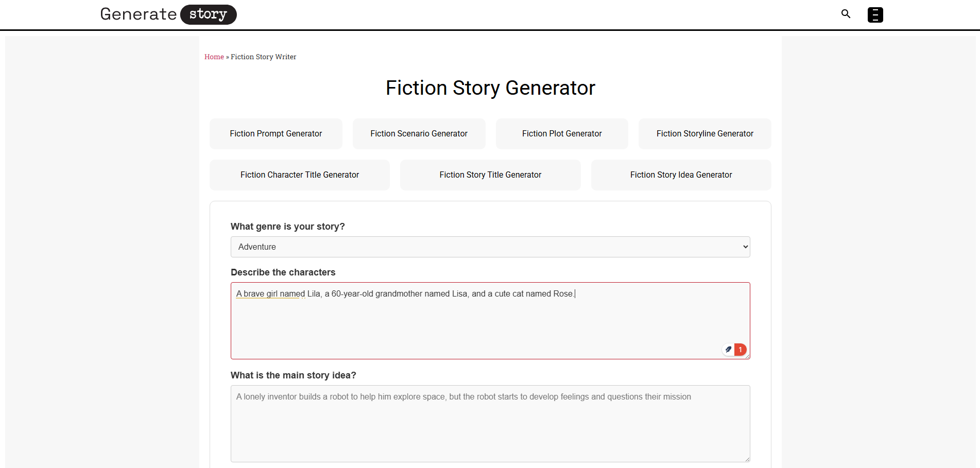980x468 pixels.
Task: Click inside the "Describe the characters" textarea
Action: (490, 320)
